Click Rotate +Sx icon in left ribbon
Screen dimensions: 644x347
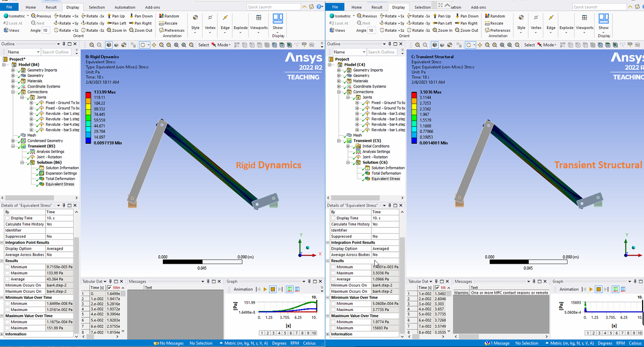(57, 16)
